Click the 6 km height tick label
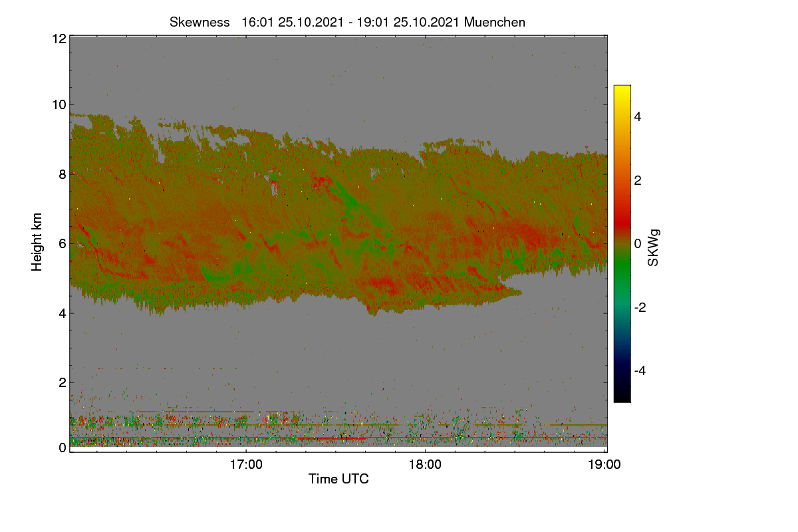798x532 pixels. pyautogui.click(x=63, y=243)
